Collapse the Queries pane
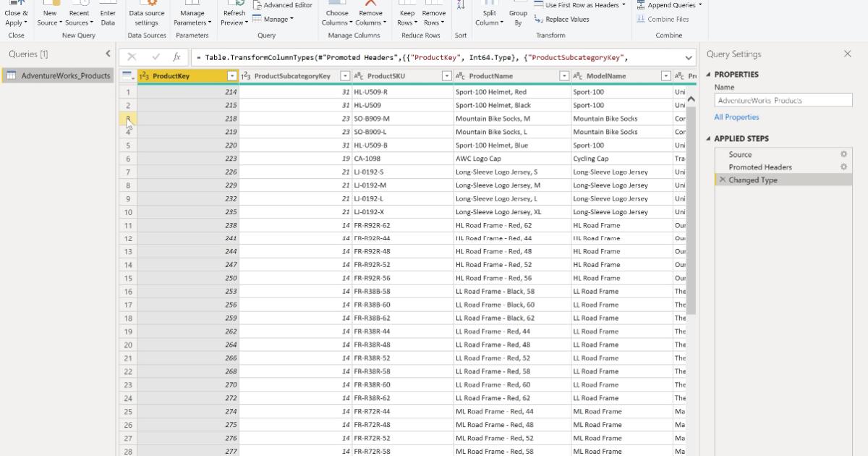 coord(109,53)
